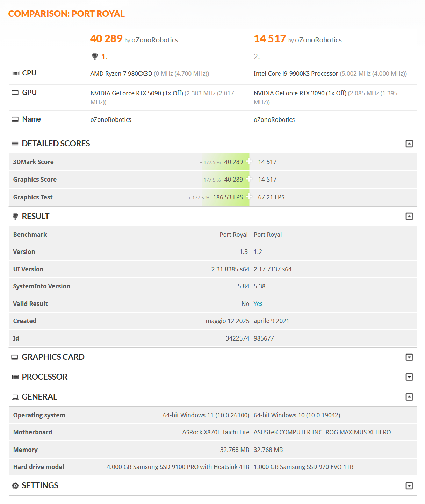Click 64-bit Windows 11 operating system text
The image size is (425, 504).
click(206, 415)
